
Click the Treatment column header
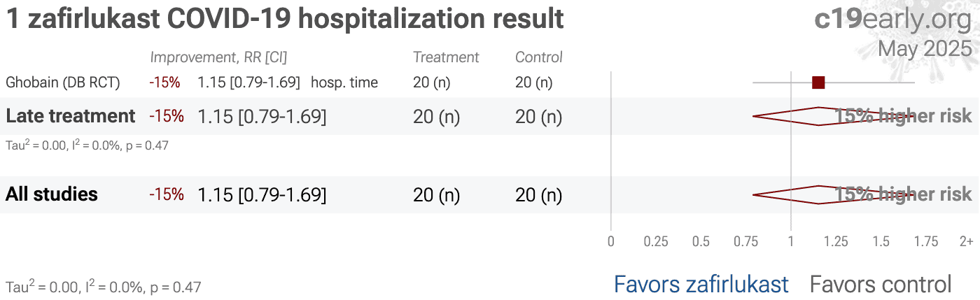[446, 57]
